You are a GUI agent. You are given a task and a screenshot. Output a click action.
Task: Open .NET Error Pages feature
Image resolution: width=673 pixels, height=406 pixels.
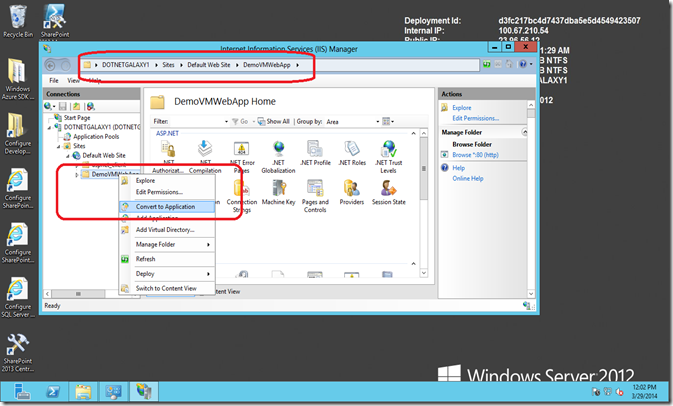coord(242,157)
